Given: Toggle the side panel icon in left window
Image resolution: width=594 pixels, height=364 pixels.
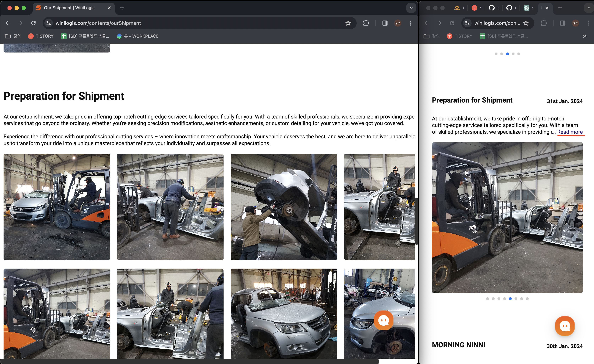Looking at the screenshot, I should coord(385,23).
